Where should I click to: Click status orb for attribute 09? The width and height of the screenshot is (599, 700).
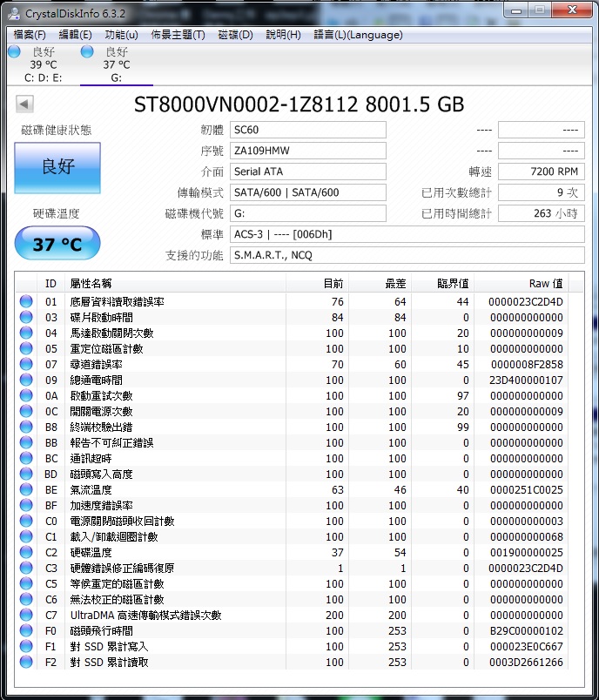point(26,380)
